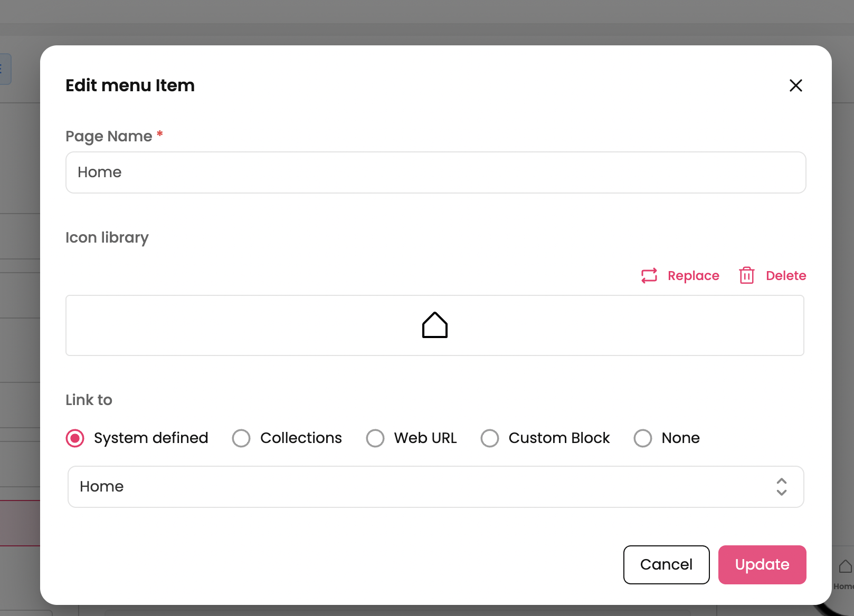The width and height of the screenshot is (854, 616).
Task: Set Link to None
Action: pos(643,438)
